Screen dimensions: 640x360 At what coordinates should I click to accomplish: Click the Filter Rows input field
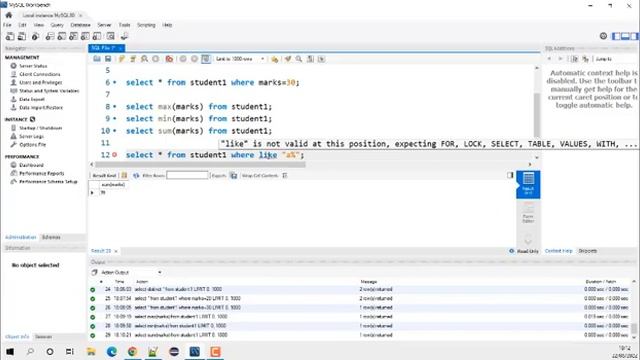coord(187,176)
